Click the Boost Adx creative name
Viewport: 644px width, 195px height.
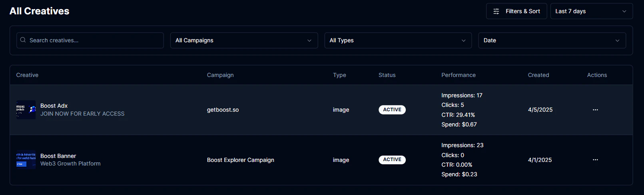click(x=54, y=106)
